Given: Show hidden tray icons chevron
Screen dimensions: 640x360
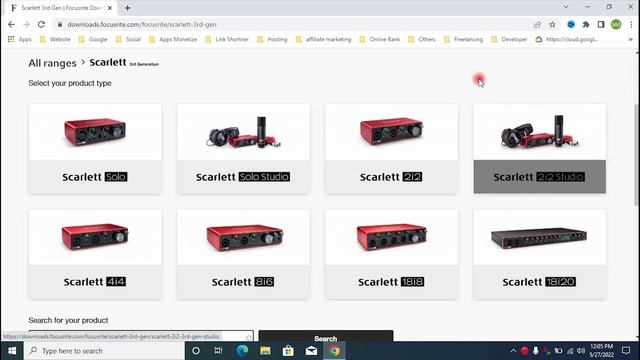Looking at the screenshot, I should [x=513, y=351].
